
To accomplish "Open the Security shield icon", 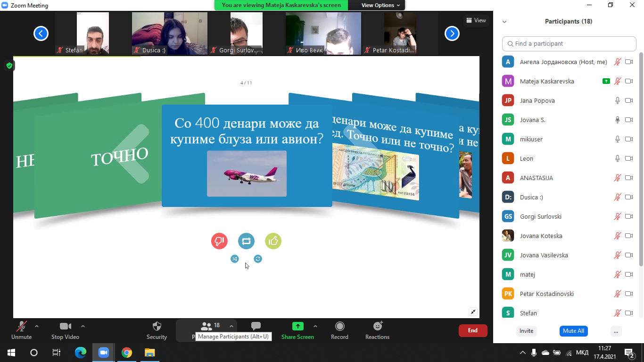I will (157, 327).
